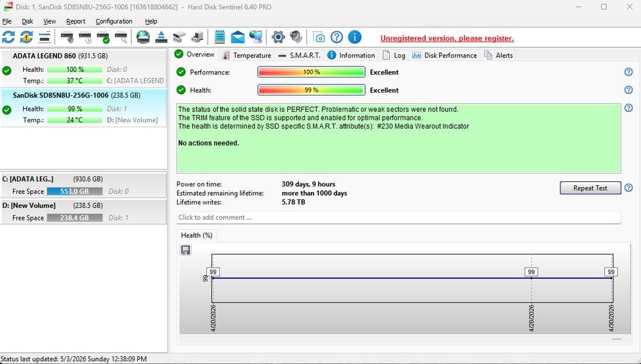The image size is (641, 364).
Task: Click the '309 days, 9 hours' value
Action: click(x=308, y=185)
